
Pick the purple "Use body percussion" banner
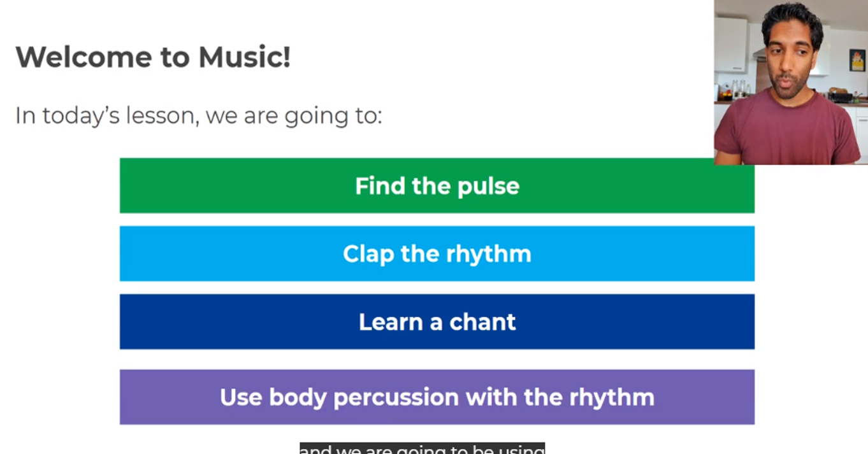pos(437,397)
